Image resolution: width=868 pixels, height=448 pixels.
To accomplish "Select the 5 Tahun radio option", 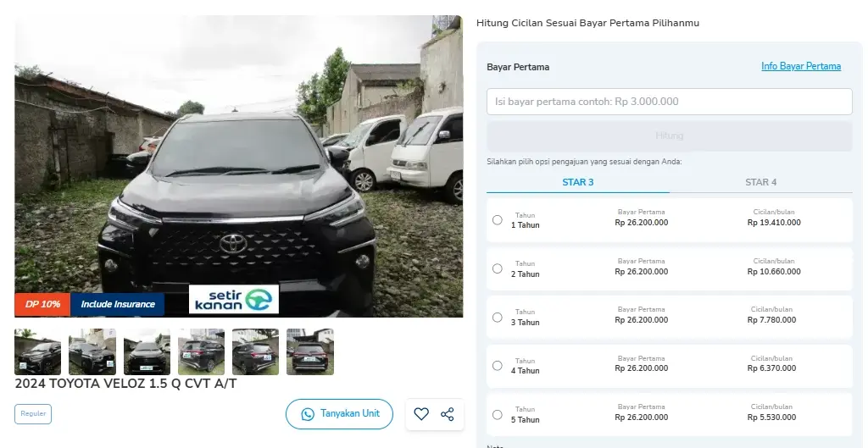I will pos(498,415).
